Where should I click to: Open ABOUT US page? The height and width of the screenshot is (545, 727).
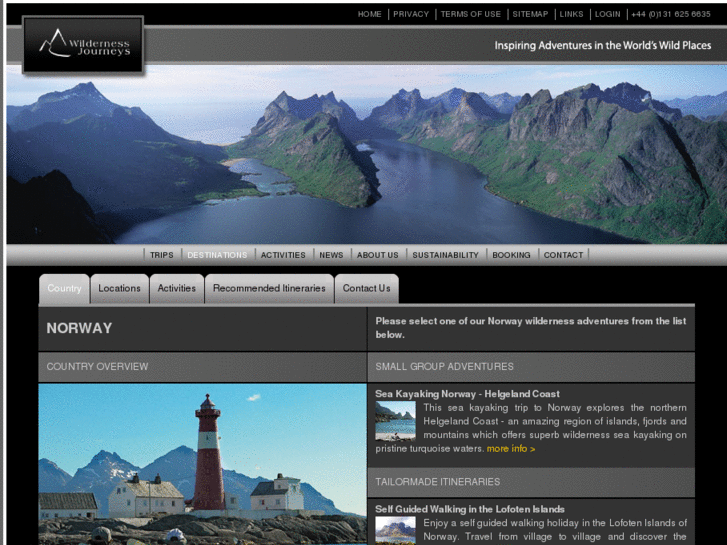click(x=377, y=255)
